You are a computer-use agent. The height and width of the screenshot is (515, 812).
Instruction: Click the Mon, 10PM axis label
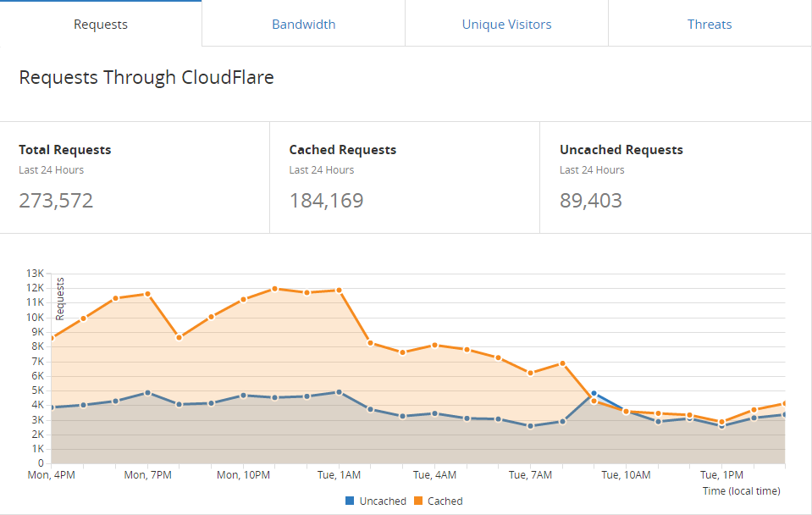(243, 474)
